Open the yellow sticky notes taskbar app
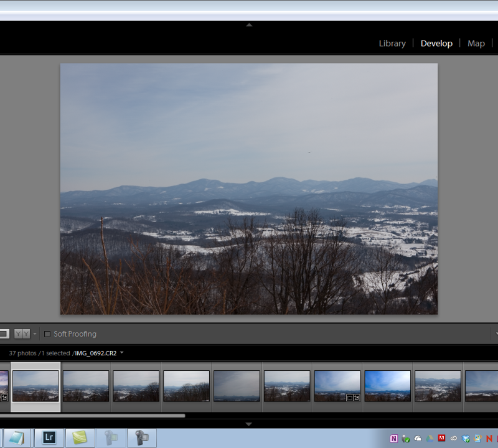 (x=80, y=438)
